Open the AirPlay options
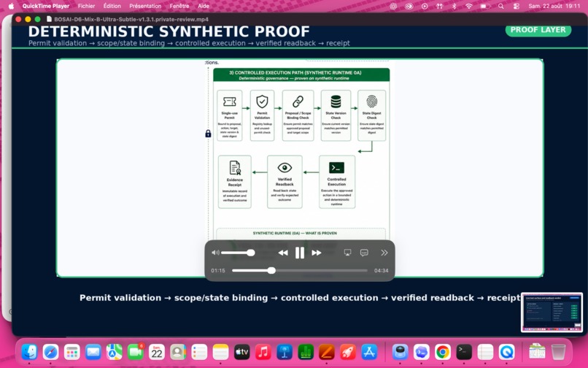 [x=348, y=253]
